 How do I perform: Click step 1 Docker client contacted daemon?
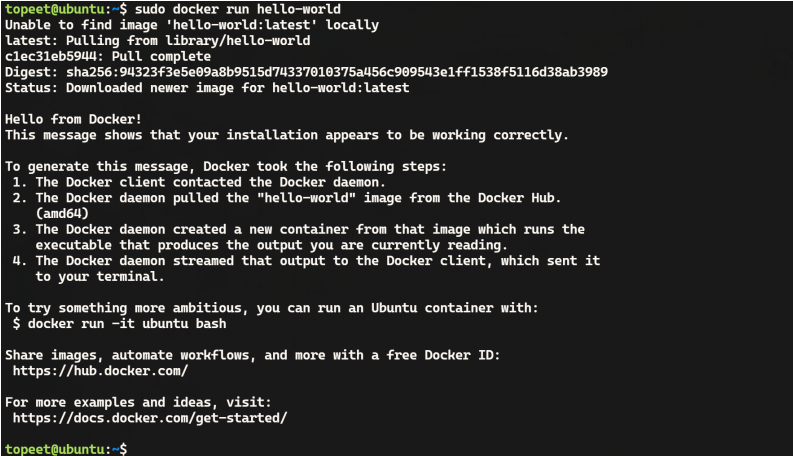tap(199, 182)
